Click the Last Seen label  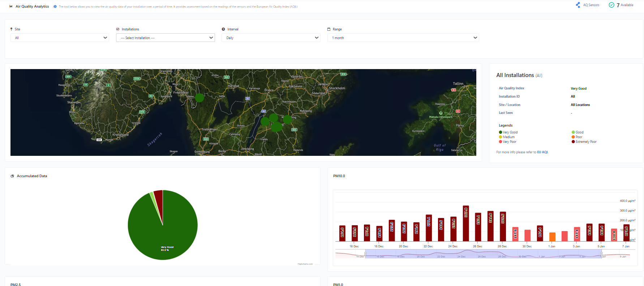506,113
